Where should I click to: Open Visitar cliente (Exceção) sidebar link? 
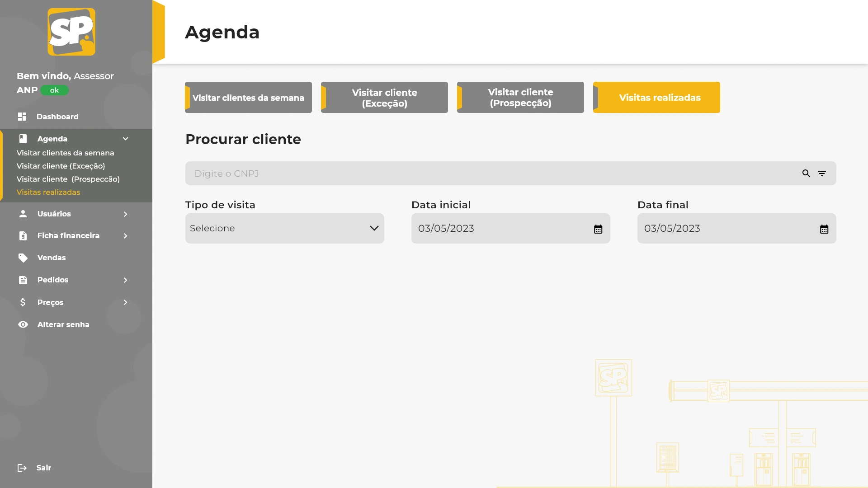point(61,166)
